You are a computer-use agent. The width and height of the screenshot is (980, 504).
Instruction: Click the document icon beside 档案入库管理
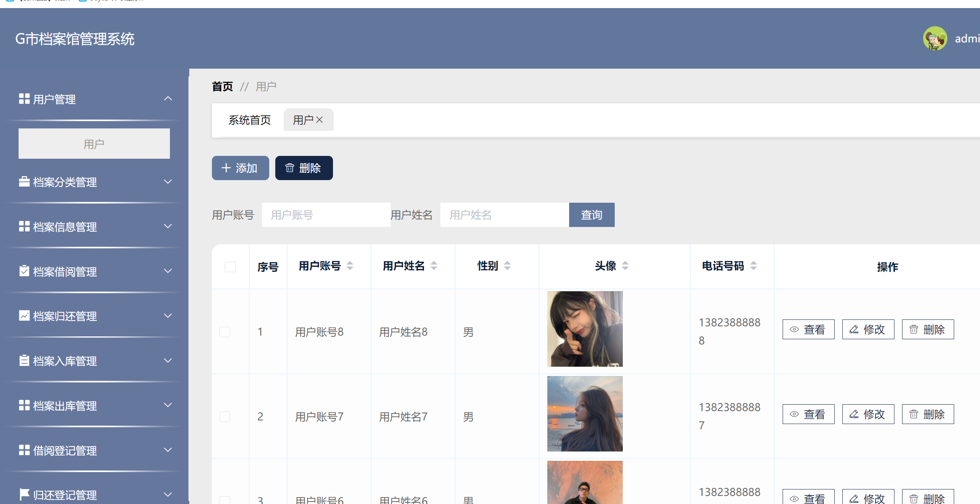click(x=24, y=361)
